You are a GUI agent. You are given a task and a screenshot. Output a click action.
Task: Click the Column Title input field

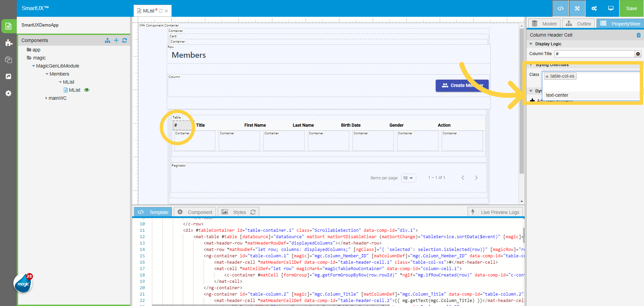coord(594,54)
